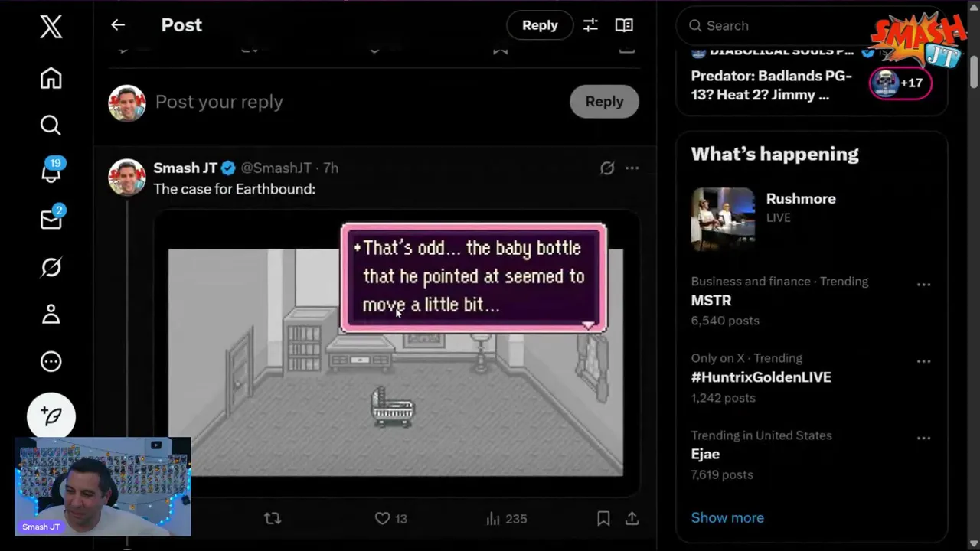Viewport: 980px width, 551px height.
Task: Open the Ejae trending topic
Action: 706,454
